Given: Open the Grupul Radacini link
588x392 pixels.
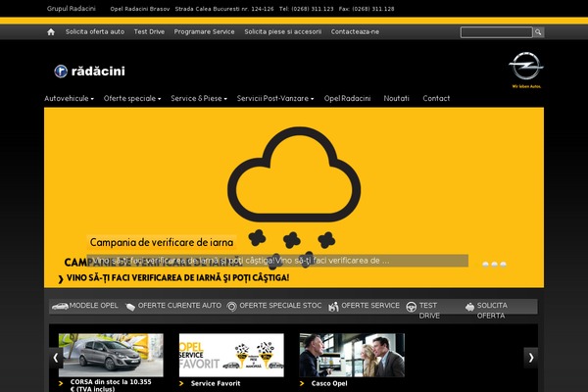Looking at the screenshot, I should pos(72,8).
